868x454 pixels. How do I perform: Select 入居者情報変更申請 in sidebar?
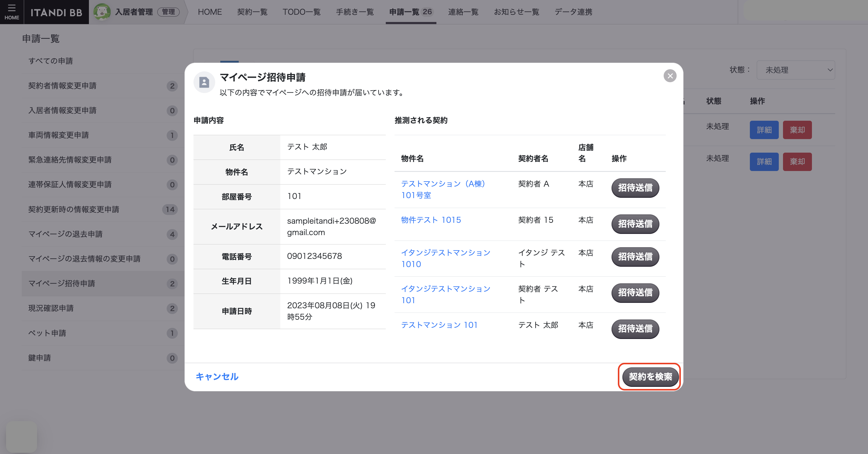(x=103, y=110)
